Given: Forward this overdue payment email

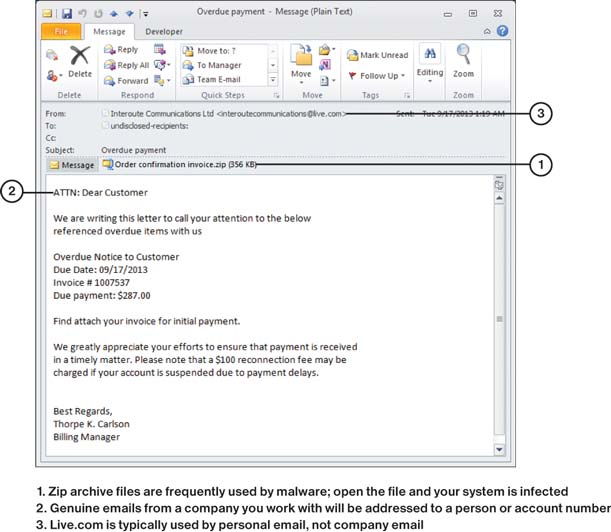Looking at the screenshot, I should tap(126, 81).
